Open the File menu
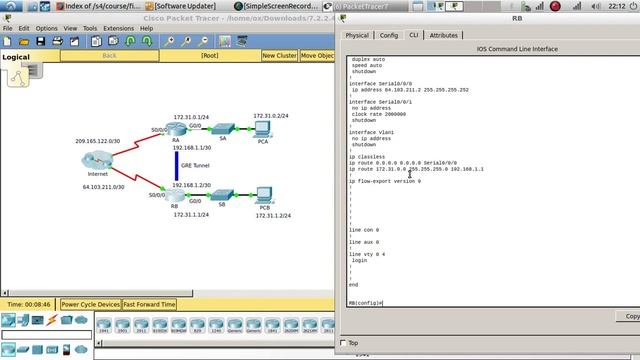The image size is (640, 360). 7,28
